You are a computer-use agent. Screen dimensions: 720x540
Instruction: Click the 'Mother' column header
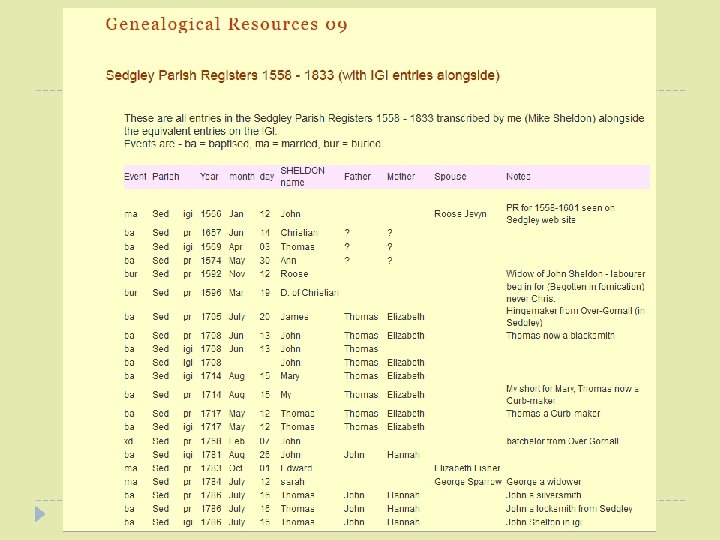tap(401, 176)
